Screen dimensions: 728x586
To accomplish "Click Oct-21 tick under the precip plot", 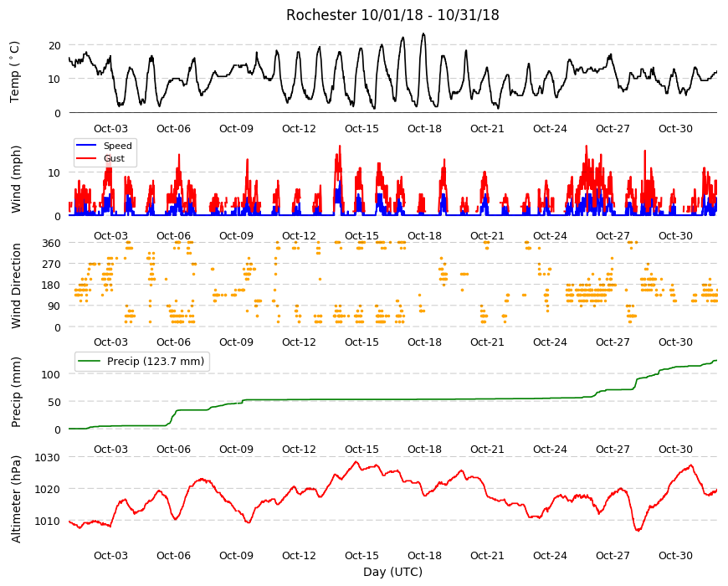I will pos(487,449).
